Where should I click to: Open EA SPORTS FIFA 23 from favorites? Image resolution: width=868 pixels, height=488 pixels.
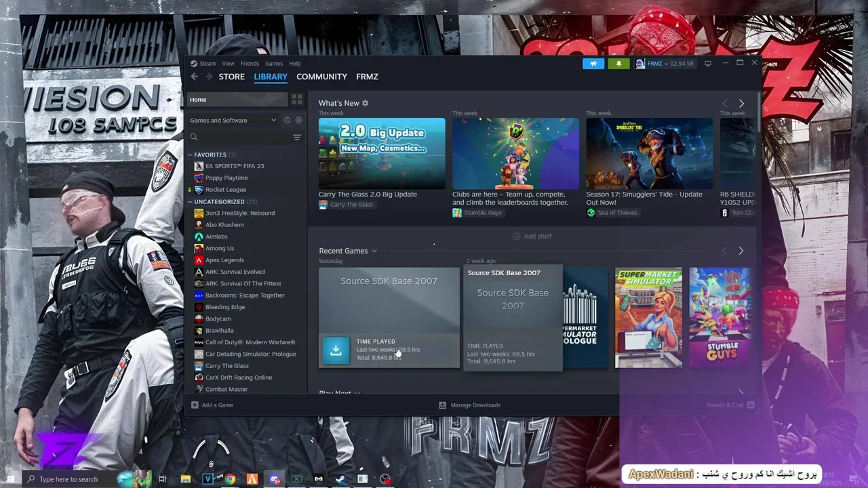[235, 166]
